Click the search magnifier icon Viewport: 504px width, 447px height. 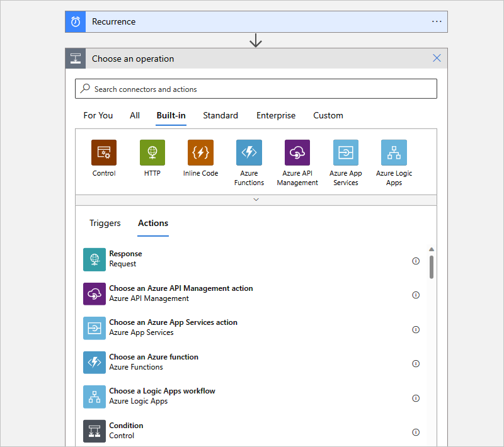(85, 88)
